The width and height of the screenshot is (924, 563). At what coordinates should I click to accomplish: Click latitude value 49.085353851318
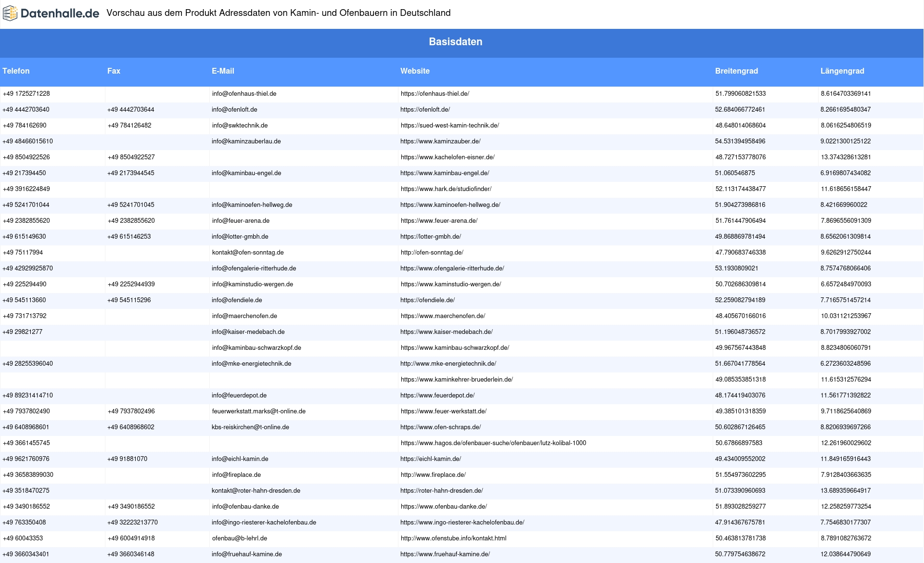tap(741, 380)
